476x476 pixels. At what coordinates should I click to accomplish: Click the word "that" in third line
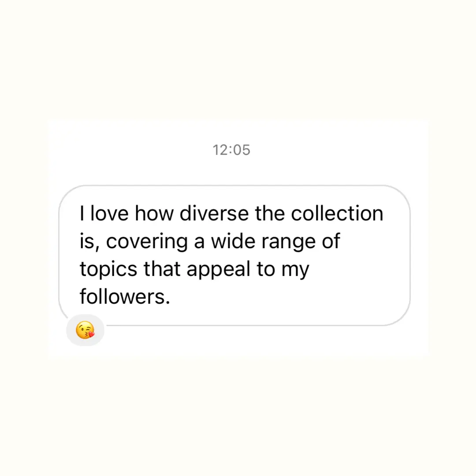tap(162, 269)
